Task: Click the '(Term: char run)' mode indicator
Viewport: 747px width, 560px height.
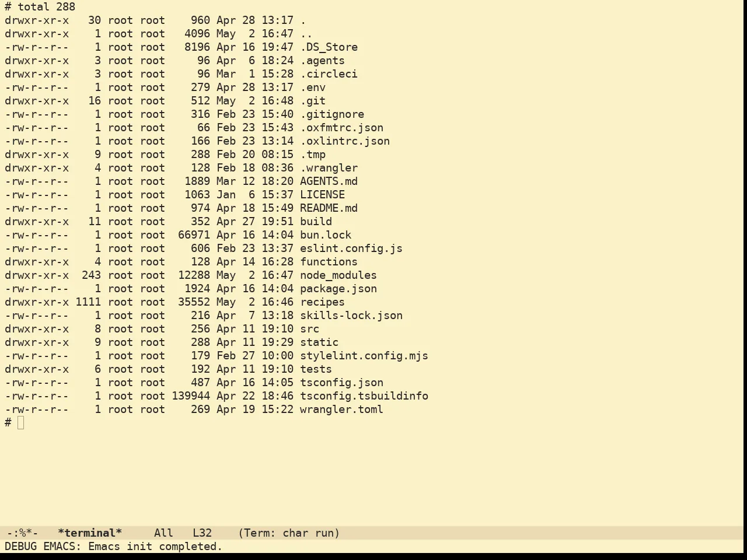Action: [x=289, y=533]
